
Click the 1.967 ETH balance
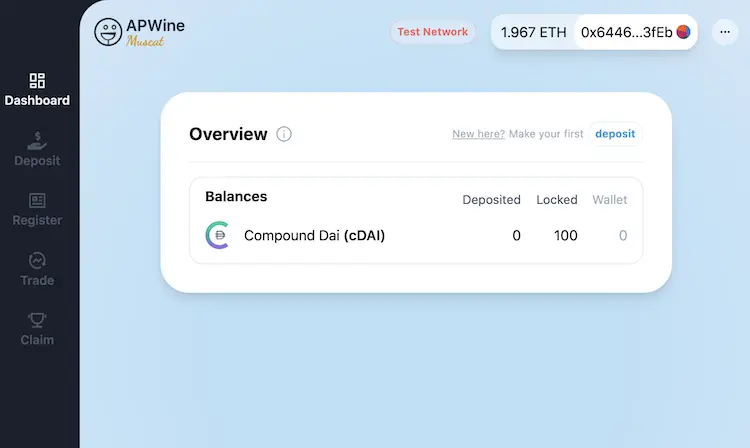pos(533,32)
